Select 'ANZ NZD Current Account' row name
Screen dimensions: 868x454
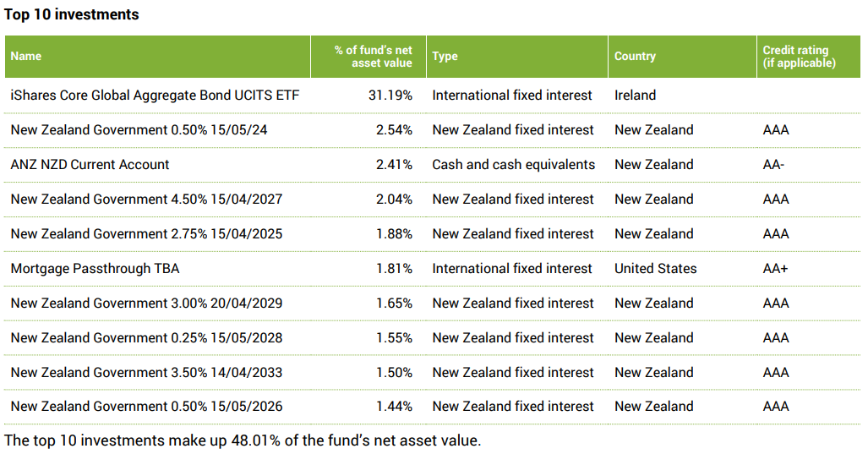(90, 165)
